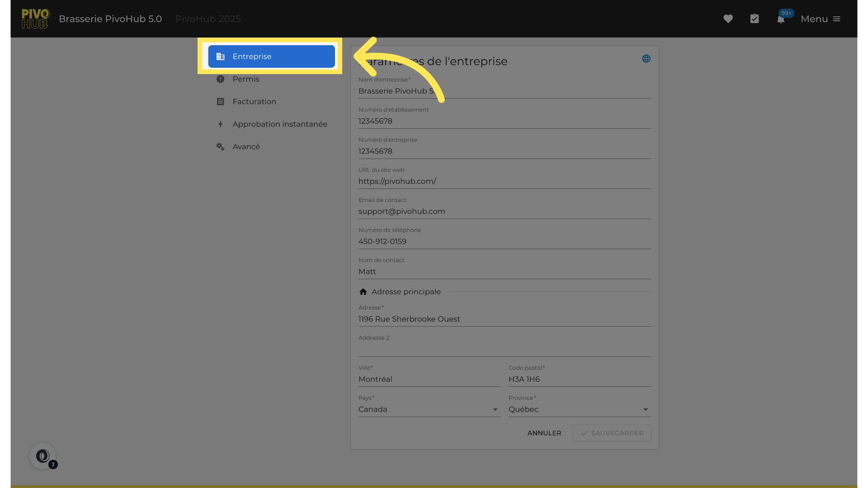Select the Entreprise settings tab
The image size is (868, 488).
tap(271, 56)
